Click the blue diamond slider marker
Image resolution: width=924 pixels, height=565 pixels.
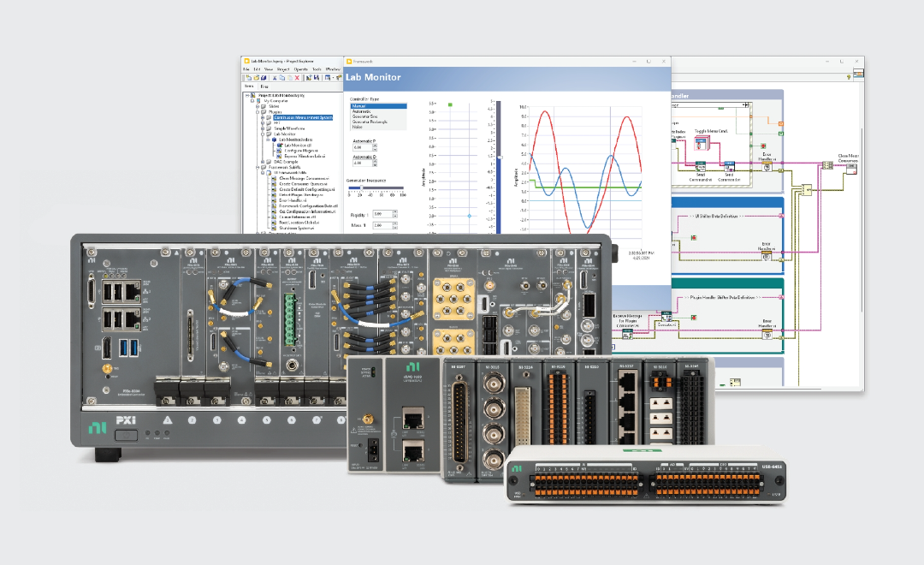pyautogui.click(x=470, y=216)
